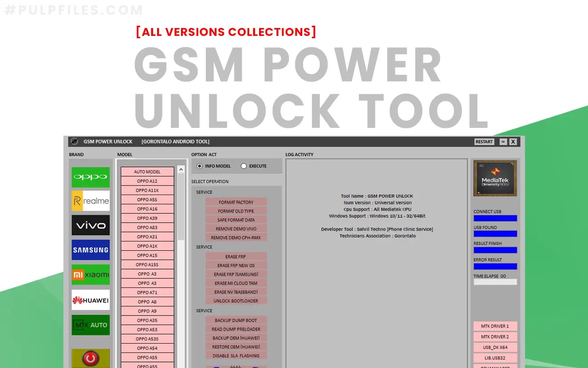
Task: Click the red power icon button
Action: tap(90, 358)
